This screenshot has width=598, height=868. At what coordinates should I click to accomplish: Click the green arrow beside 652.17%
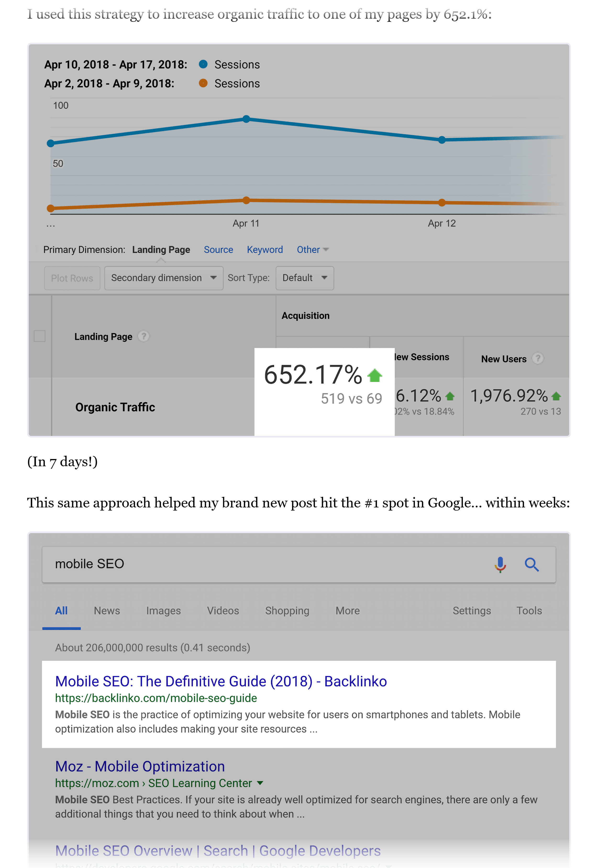374,375
